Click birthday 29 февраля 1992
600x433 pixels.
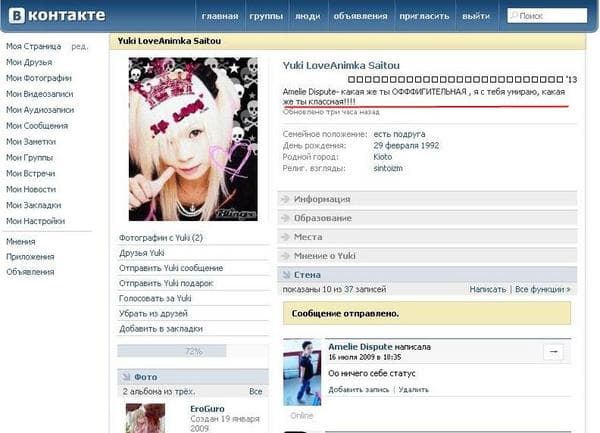[406, 145]
